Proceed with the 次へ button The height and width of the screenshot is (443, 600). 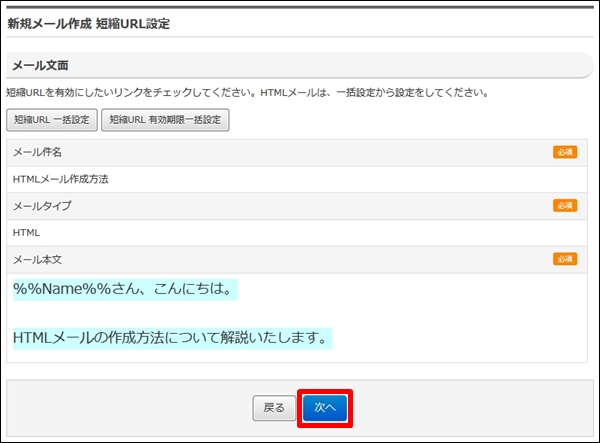325,408
